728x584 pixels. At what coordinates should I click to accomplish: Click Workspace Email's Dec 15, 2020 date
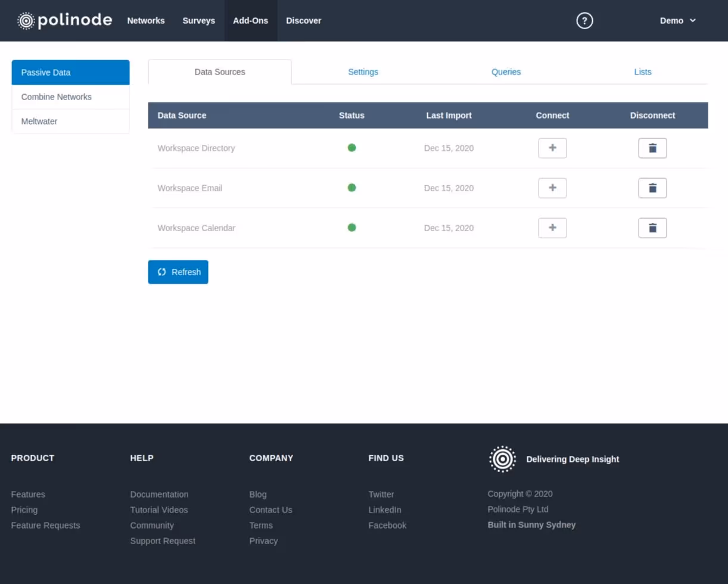(449, 188)
